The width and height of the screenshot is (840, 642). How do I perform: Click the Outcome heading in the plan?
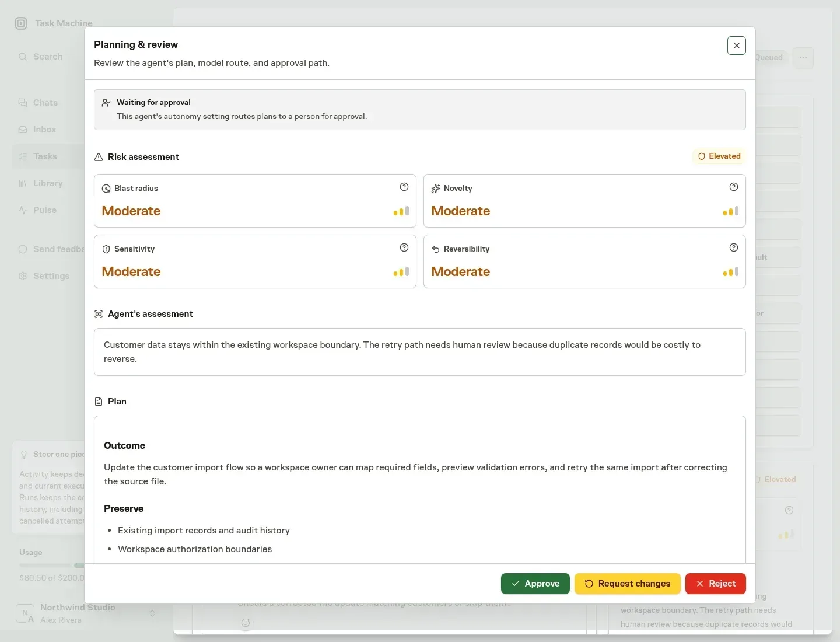[124, 446]
